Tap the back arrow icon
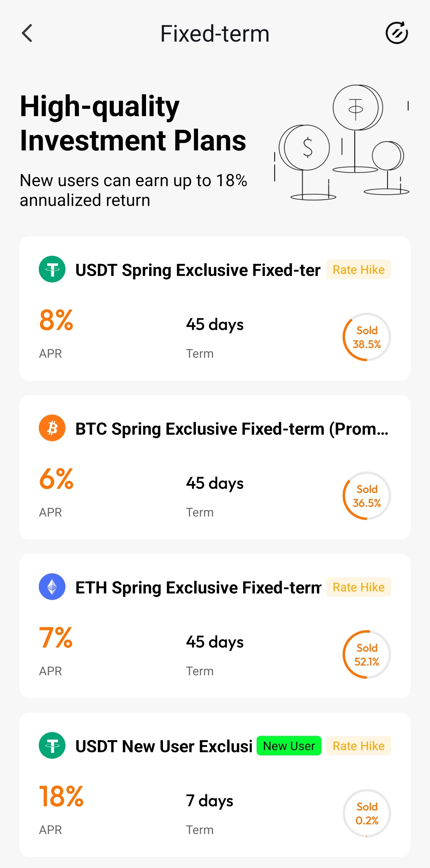This screenshot has width=430, height=868. 27,33
